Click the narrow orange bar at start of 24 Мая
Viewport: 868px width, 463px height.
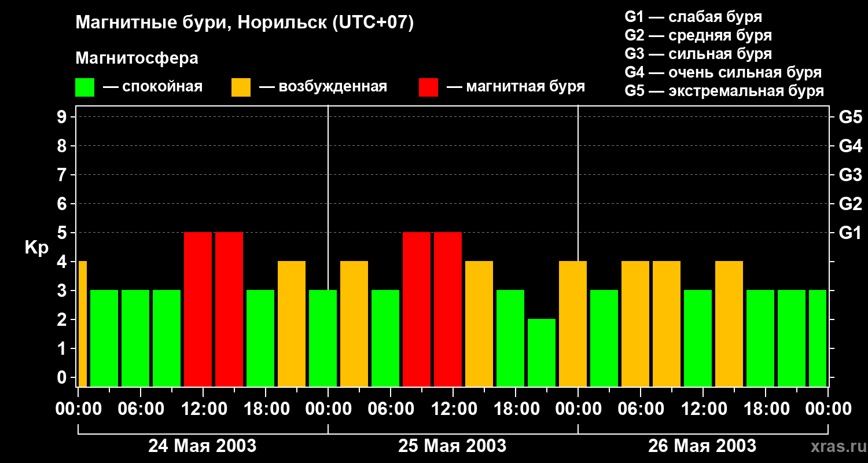(x=82, y=324)
